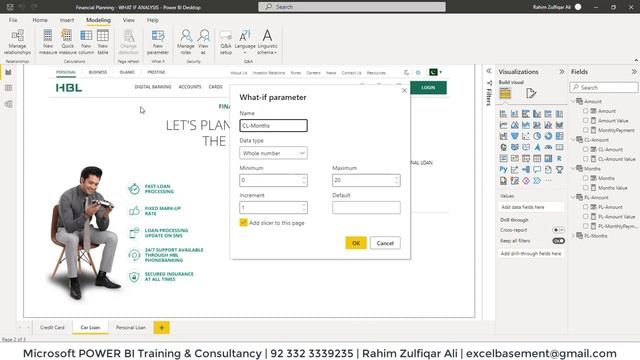This screenshot has height=360, width=640.
Task: Select the R script visual
Action: [x=560, y=158]
